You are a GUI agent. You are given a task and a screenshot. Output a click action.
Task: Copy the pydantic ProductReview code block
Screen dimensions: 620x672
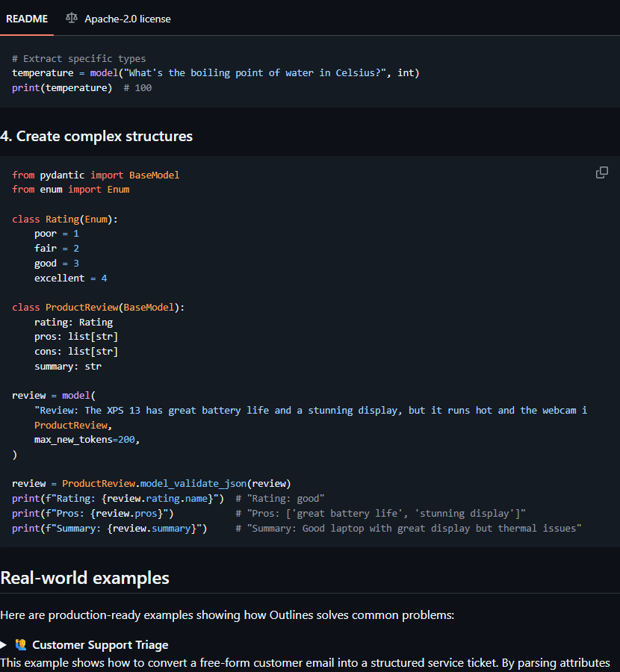(601, 172)
